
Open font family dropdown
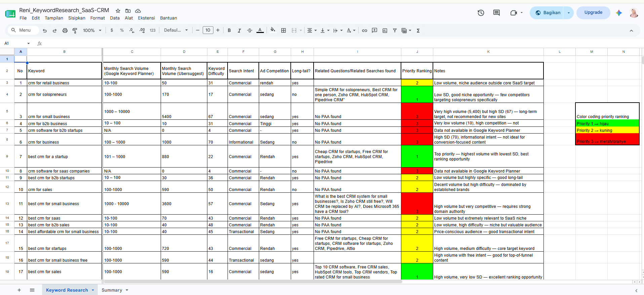click(x=176, y=30)
